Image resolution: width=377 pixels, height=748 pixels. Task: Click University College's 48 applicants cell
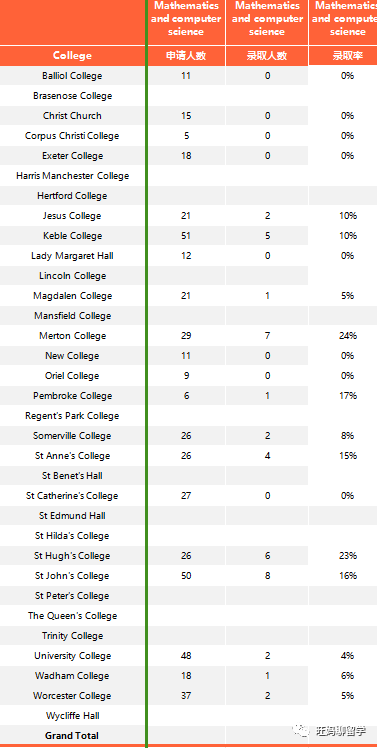tap(186, 656)
